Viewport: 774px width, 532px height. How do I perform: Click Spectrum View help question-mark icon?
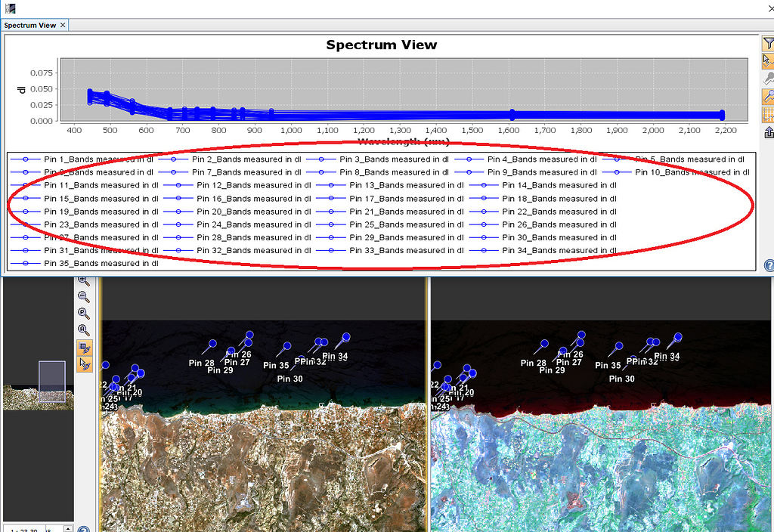pyautogui.click(x=769, y=265)
